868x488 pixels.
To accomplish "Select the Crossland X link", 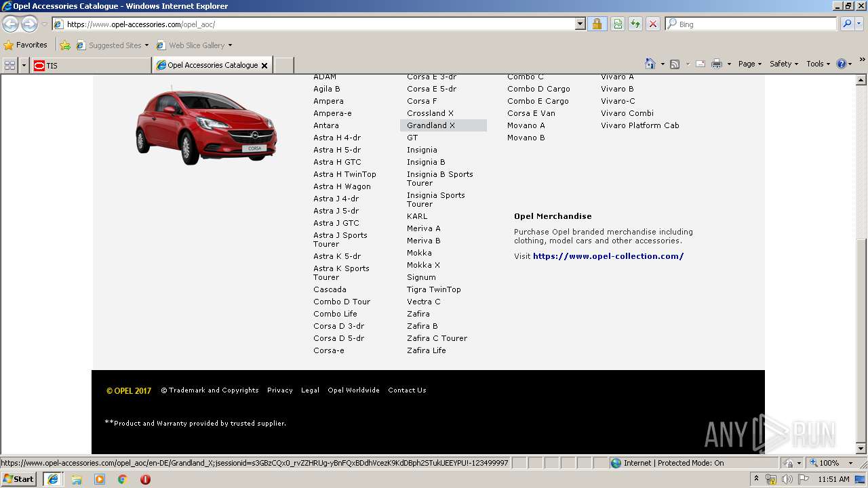I will [x=430, y=113].
